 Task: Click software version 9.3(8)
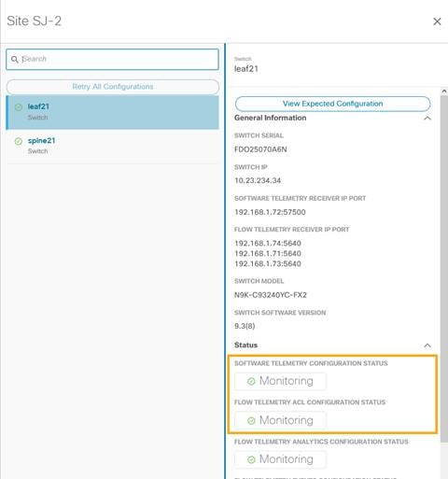click(245, 326)
